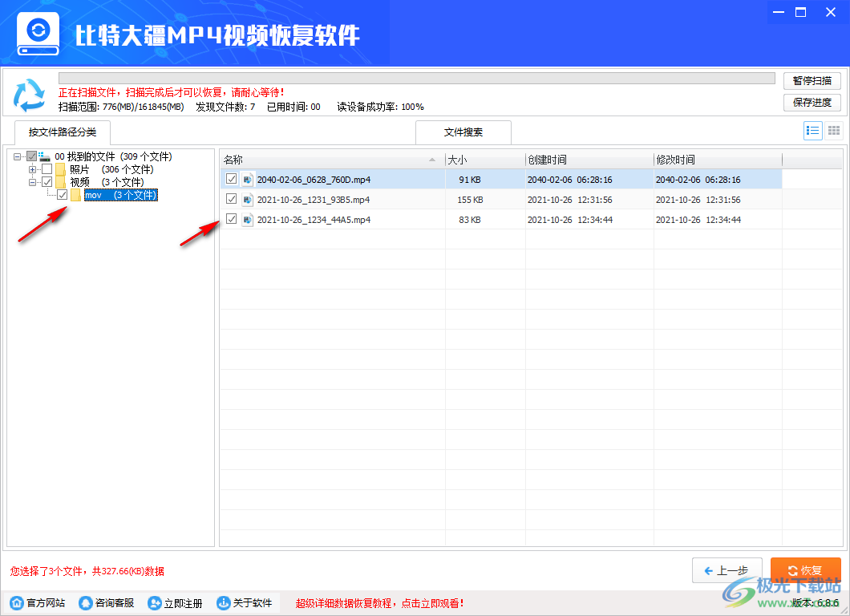Select file name 2021-10-26_1231_93B5.mp4
Screen dimensions: 850x616
point(314,200)
